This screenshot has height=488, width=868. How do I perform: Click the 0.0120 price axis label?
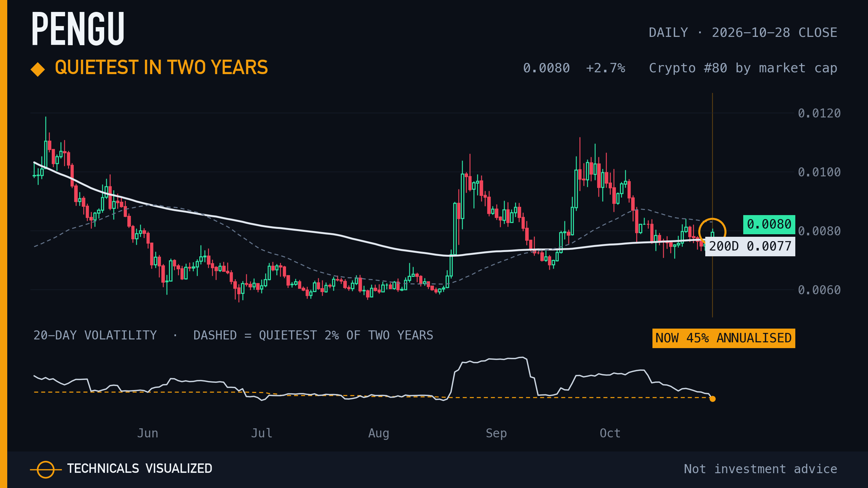(819, 113)
